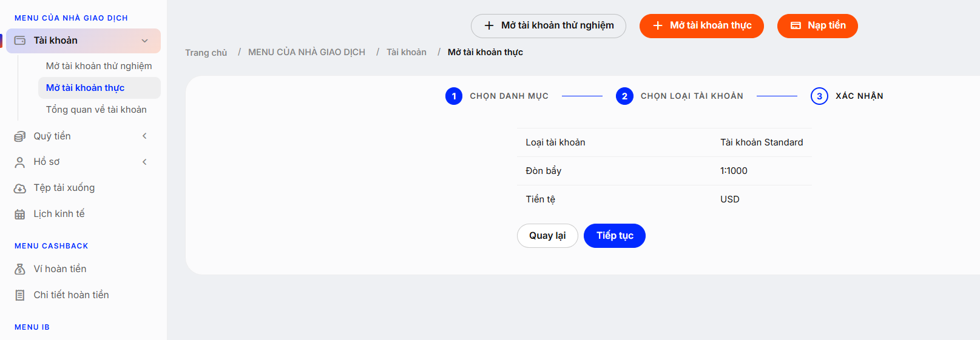Click the cloud download icon for Tệp tải xuống

[20, 188]
